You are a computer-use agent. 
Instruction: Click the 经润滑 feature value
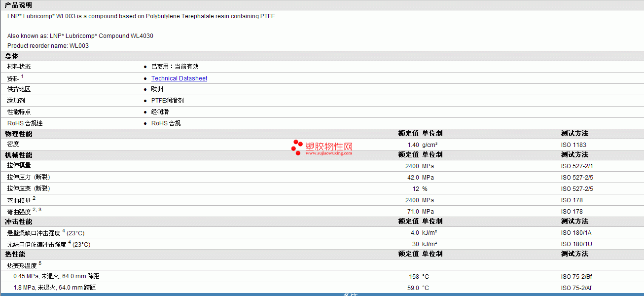tap(160, 112)
